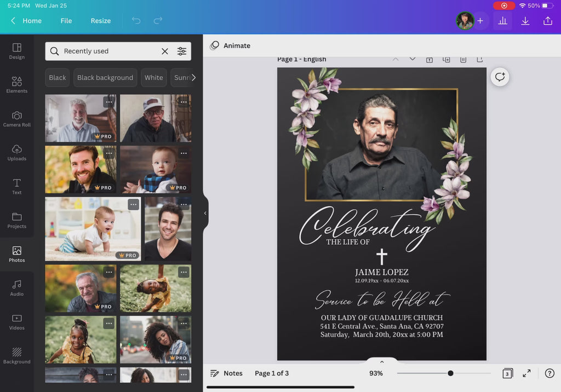Select the portrait photo on the design
Screen dimensions: 561x392
tap(381, 145)
